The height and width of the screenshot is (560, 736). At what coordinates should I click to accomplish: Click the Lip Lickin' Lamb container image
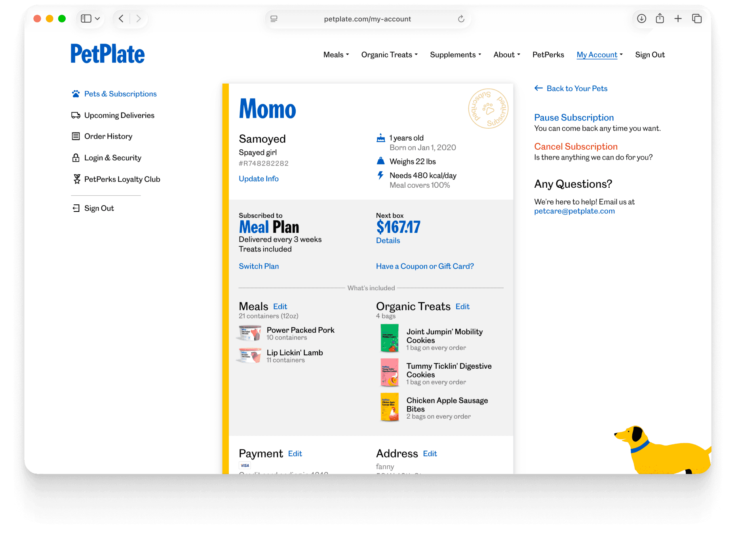[x=249, y=356]
